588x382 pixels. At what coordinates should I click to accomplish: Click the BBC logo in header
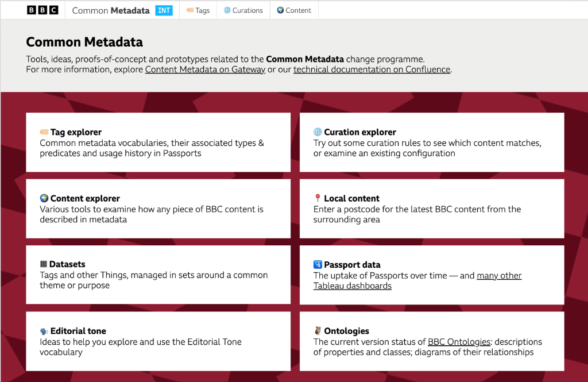tap(42, 10)
